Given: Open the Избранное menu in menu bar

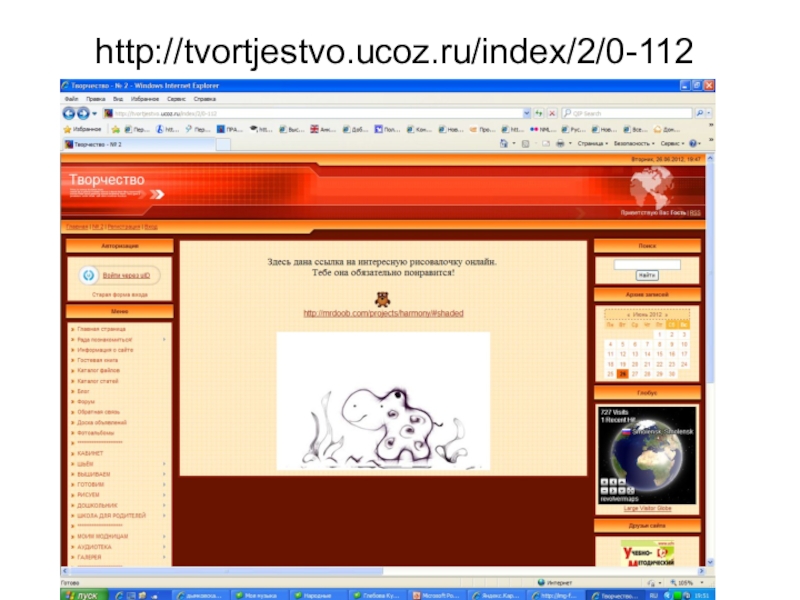Looking at the screenshot, I should click(x=145, y=99).
